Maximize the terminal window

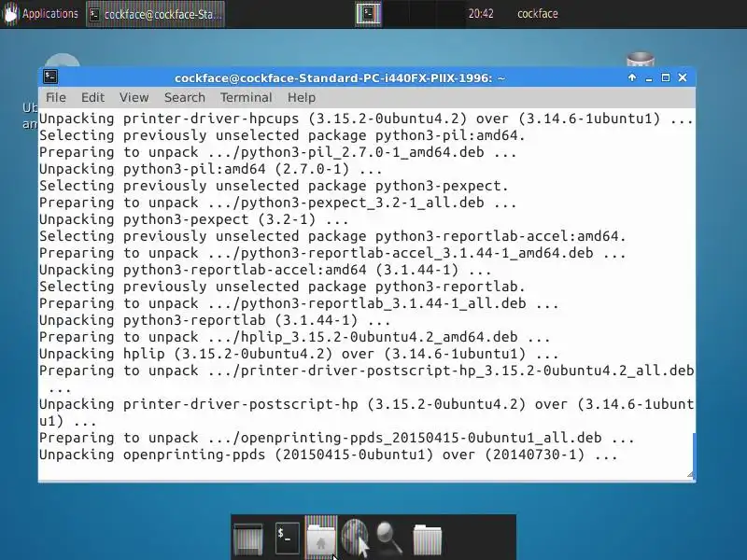pos(666,77)
